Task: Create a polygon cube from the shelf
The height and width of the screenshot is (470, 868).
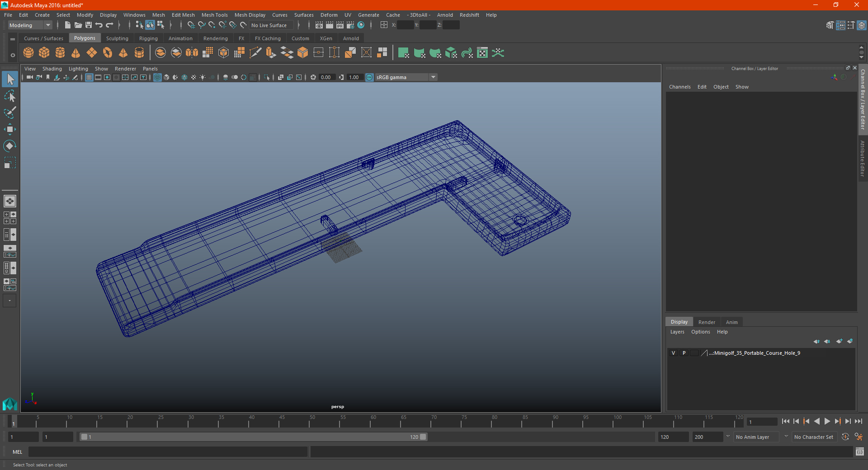Action: (44, 53)
